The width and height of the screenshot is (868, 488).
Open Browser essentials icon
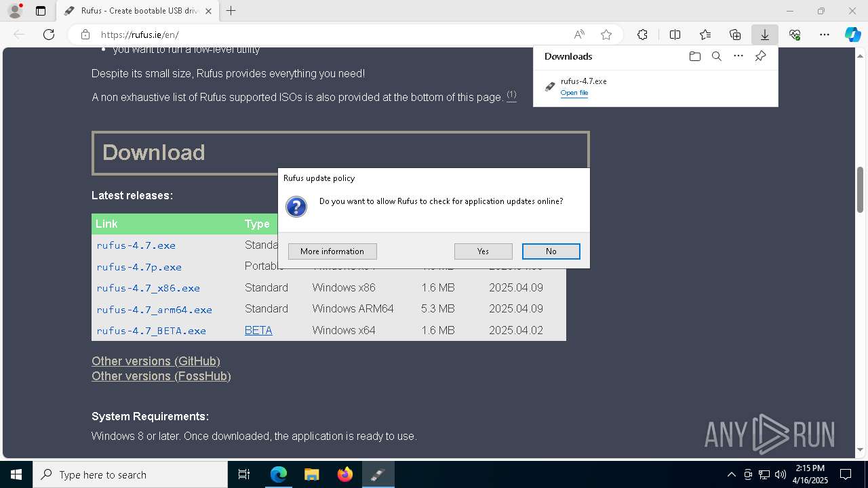pos(795,35)
